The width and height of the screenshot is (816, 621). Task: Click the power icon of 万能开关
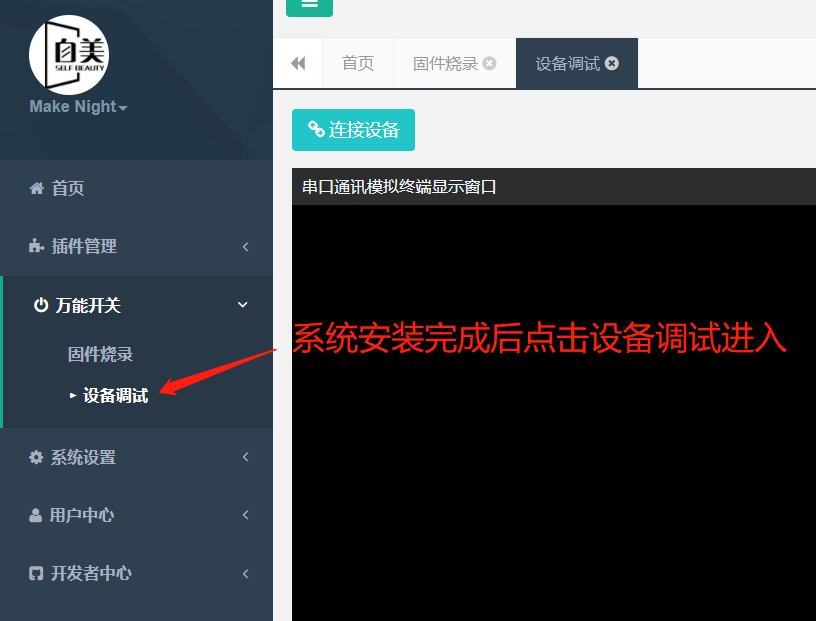point(41,305)
